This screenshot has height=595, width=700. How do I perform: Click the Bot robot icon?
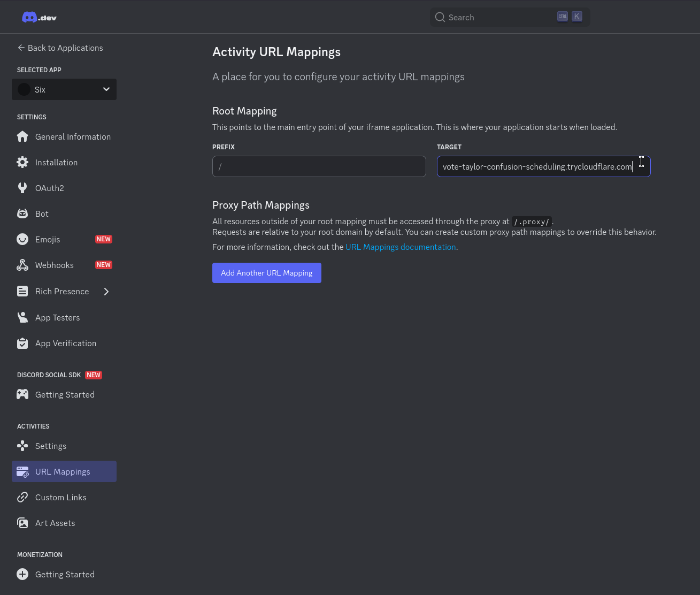tap(22, 214)
